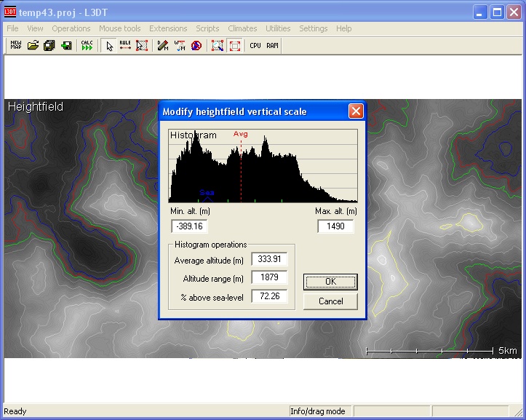Open the Operations menu
This screenshot has width=526, height=420.
(x=71, y=28)
